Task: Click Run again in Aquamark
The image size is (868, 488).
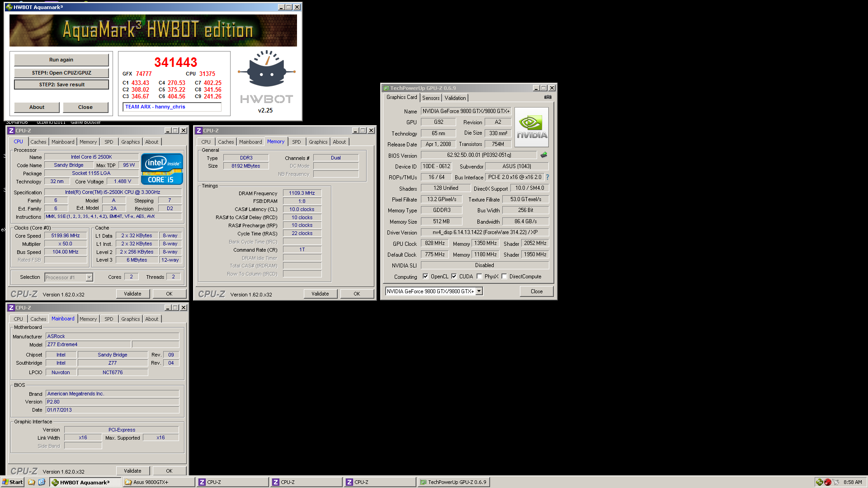Action: point(61,60)
